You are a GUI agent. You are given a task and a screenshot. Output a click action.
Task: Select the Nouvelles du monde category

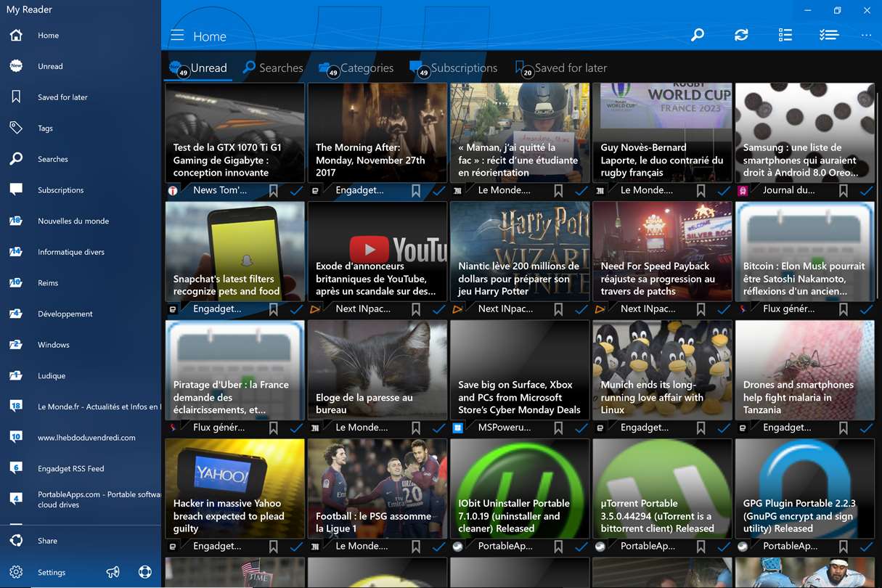tap(81, 221)
